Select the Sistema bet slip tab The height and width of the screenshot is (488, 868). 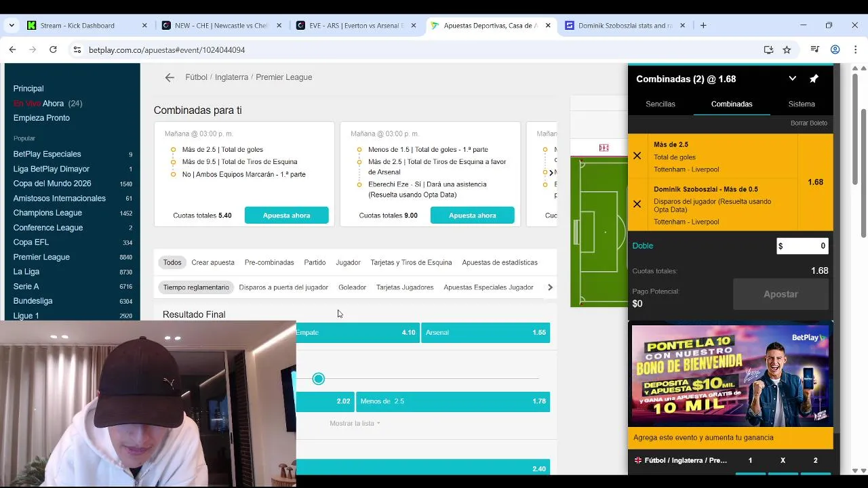click(802, 104)
